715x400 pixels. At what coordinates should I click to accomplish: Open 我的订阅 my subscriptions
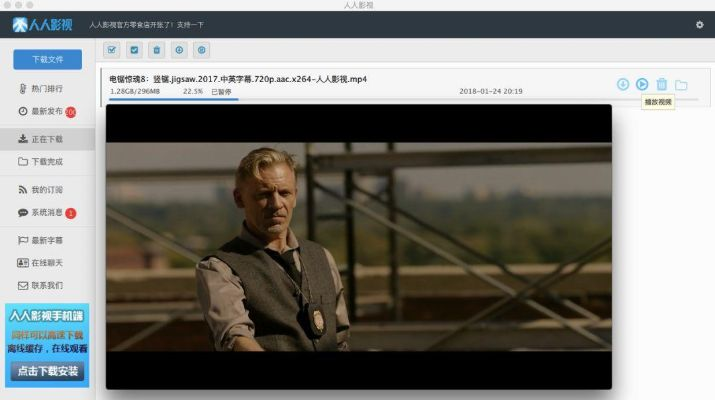pos(47,190)
